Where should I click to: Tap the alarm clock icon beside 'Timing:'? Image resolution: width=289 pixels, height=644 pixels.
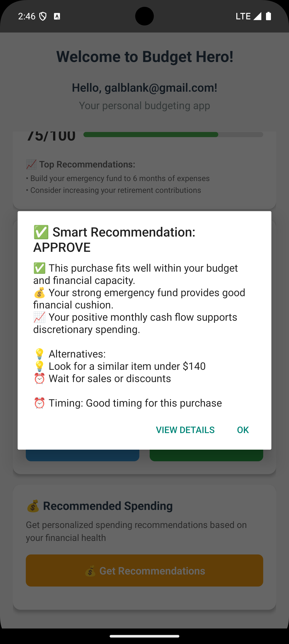pyautogui.click(x=40, y=403)
